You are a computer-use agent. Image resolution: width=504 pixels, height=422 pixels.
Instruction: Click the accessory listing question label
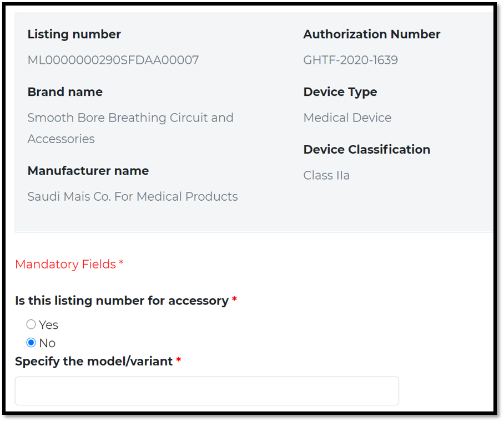pos(125,301)
